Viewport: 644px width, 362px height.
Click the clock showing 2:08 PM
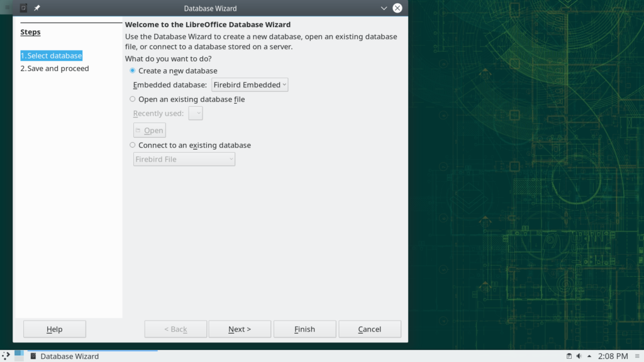pyautogui.click(x=613, y=356)
